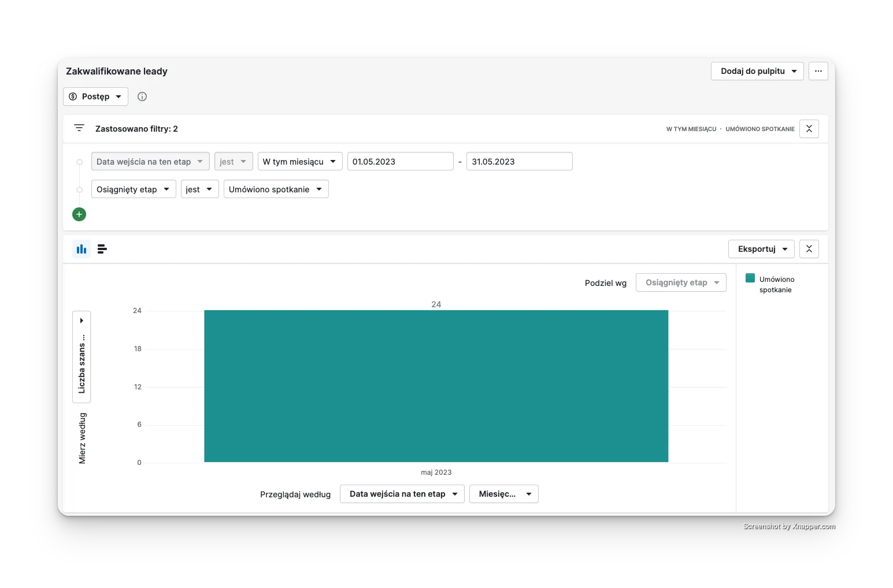Open the Postęp report type dropdown
Viewport: 893px width, 588px height.
tap(95, 96)
